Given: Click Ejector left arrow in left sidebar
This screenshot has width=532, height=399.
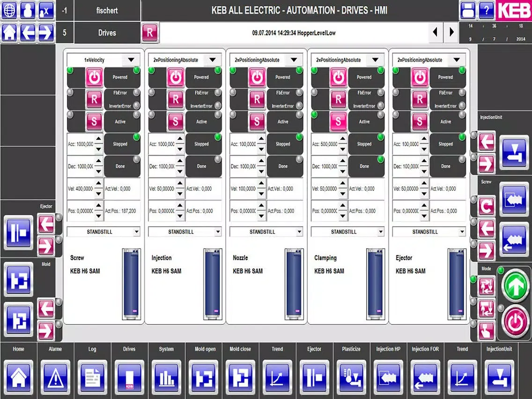Looking at the screenshot, I should [46, 224].
